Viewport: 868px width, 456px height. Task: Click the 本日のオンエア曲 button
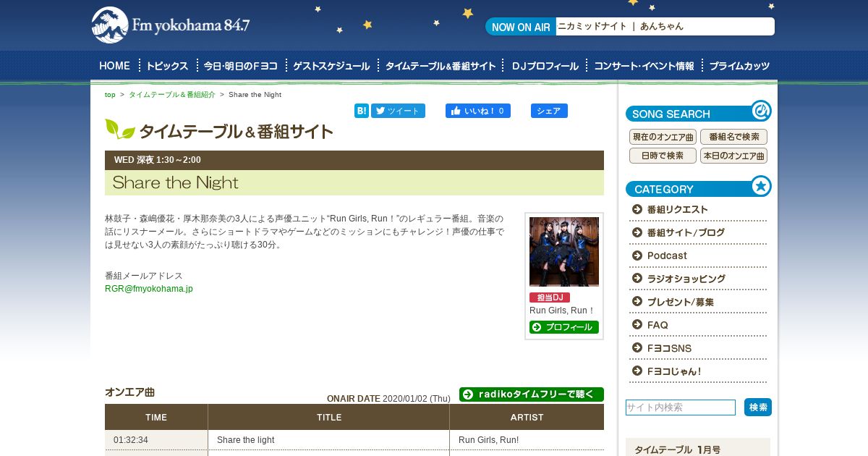tap(733, 156)
